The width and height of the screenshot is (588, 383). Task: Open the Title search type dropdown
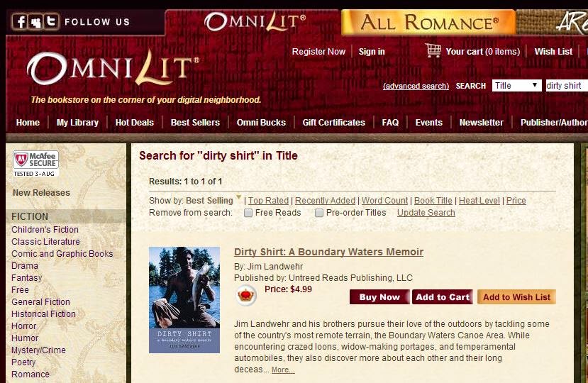pyautogui.click(x=516, y=86)
